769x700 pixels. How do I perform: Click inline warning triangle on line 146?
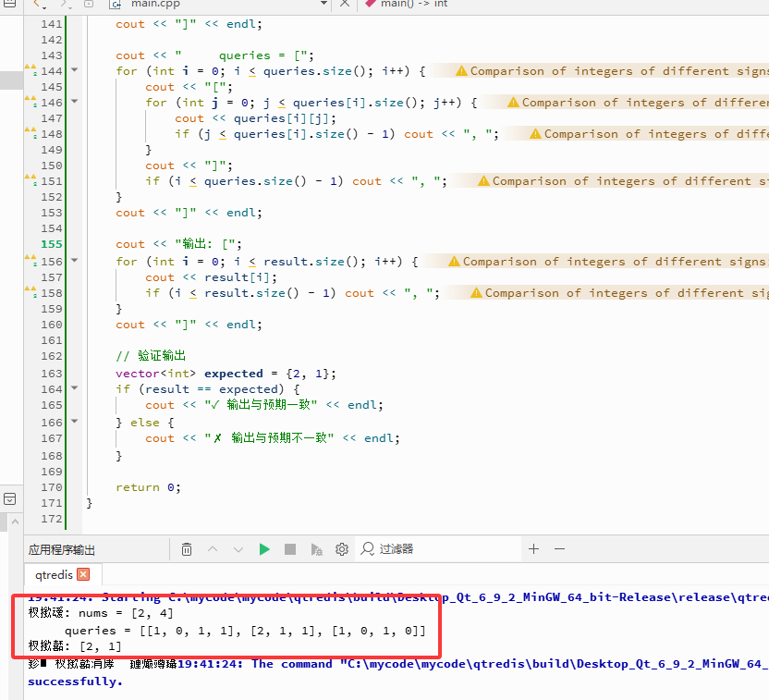(513, 103)
